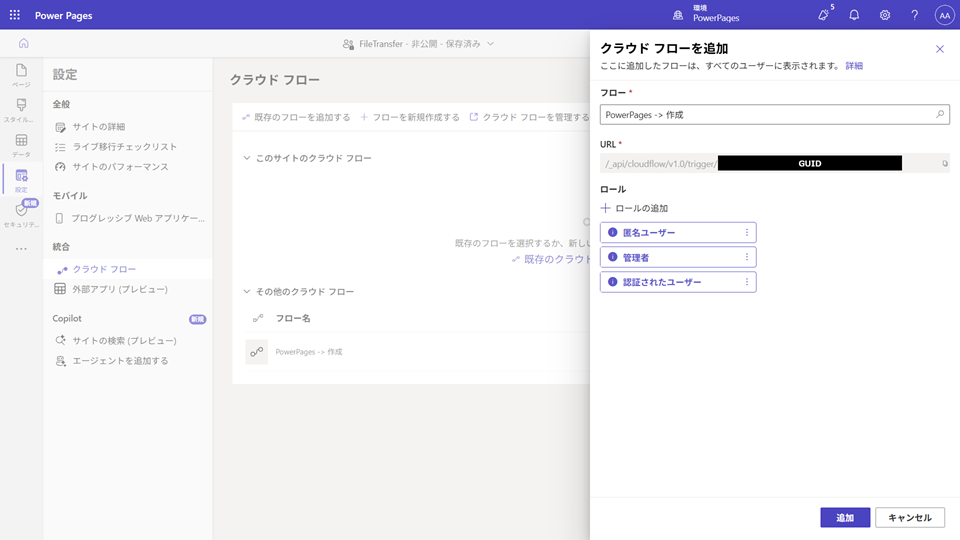Click フローを新規作成する
The image size is (960, 540).
[410, 117]
